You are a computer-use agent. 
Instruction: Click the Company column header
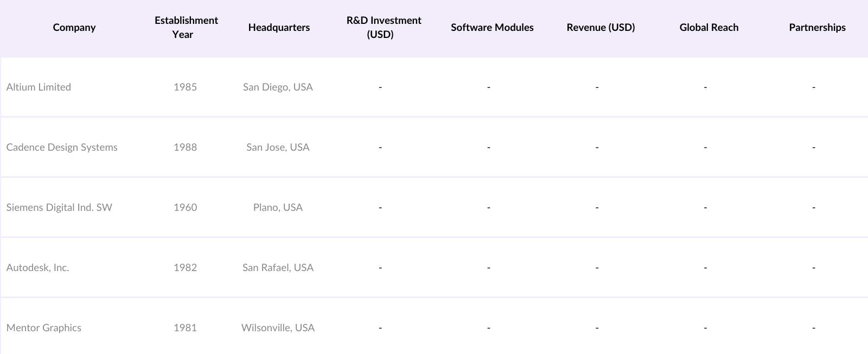click(74, 28)
